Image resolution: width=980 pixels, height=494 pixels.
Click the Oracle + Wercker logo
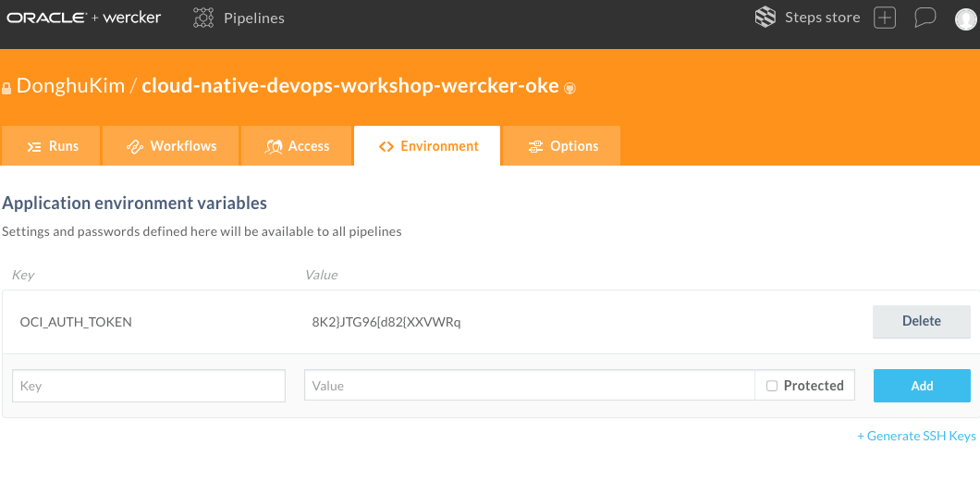click(84, 18)
